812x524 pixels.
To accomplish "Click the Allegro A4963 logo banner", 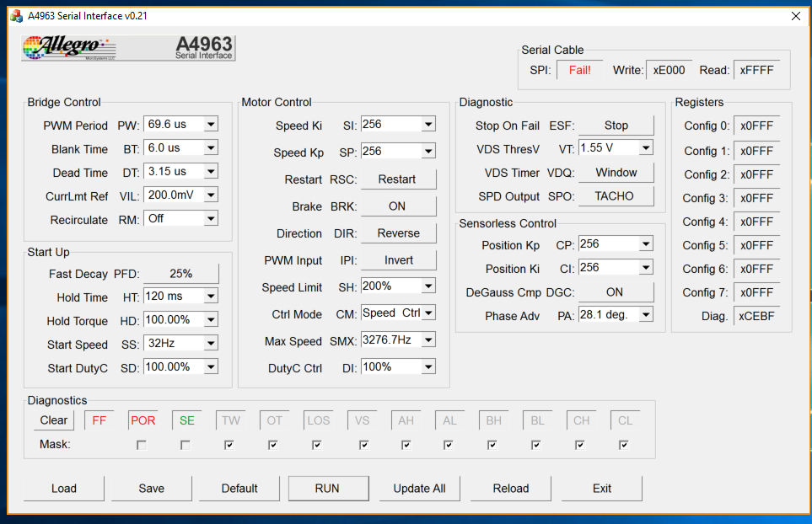I will coord(128,48).
